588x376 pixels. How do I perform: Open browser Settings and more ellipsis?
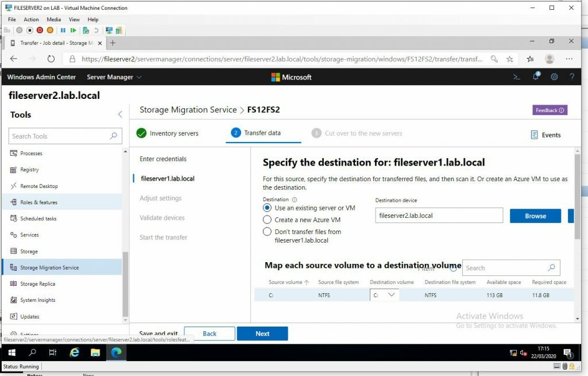(x=569, y=59)
